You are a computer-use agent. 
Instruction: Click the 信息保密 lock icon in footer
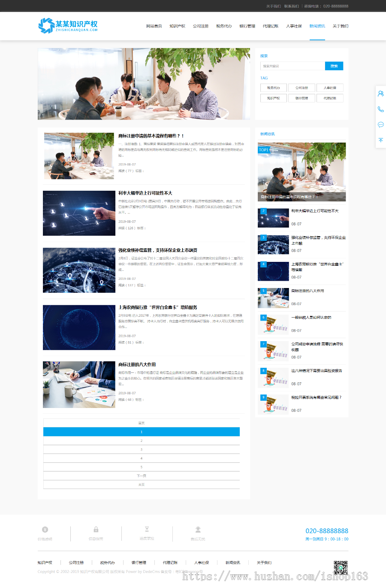(96, 529)
